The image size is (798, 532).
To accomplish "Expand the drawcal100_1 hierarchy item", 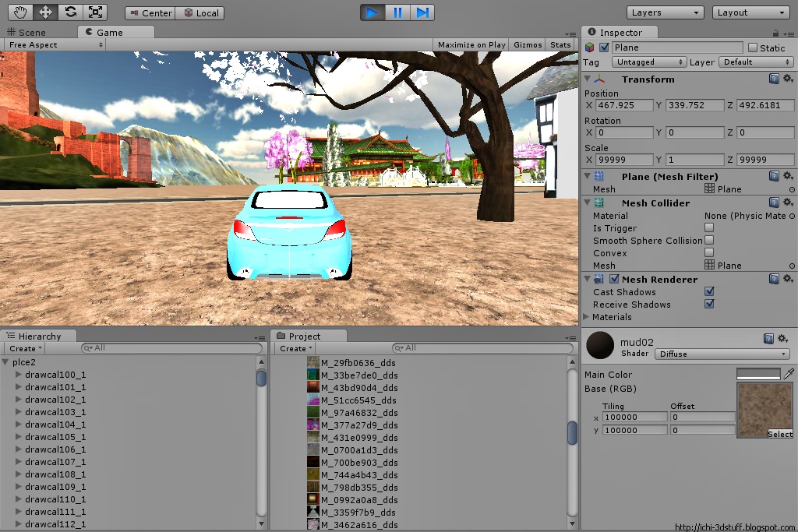I will [16, 373].
